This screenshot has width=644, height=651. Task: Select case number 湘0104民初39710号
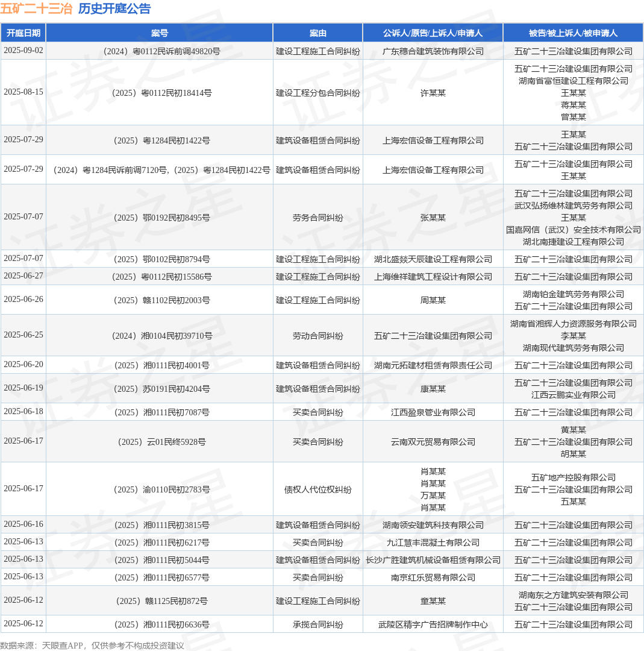click(162, 336)
